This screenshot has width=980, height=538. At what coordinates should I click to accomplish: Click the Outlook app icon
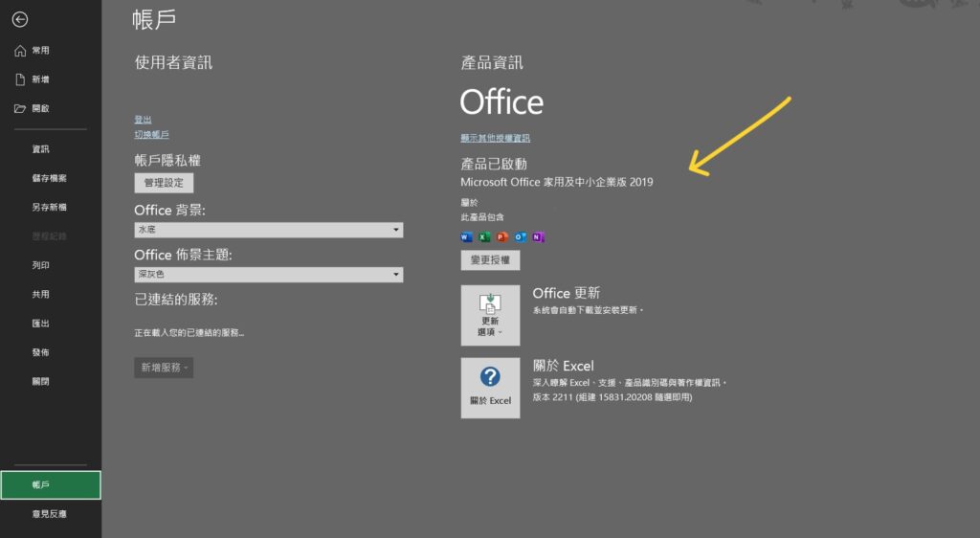pyautogui.click(x=520, y=236)
